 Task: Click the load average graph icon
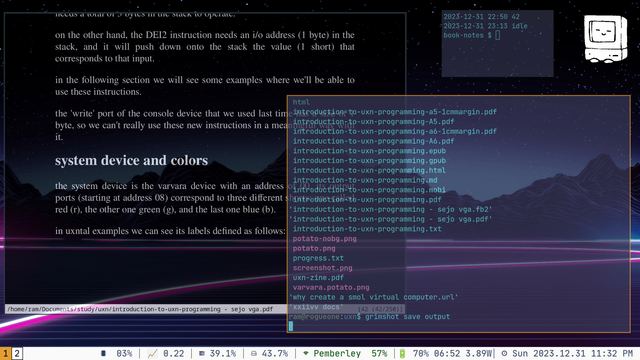point(152,353)
